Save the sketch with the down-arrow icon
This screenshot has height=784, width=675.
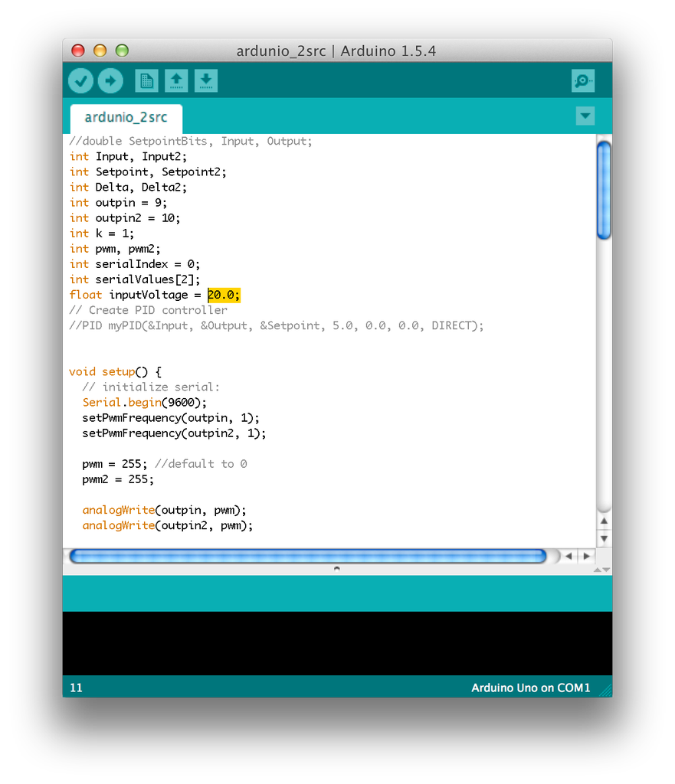pyautogui.click(x=205, y=80)
